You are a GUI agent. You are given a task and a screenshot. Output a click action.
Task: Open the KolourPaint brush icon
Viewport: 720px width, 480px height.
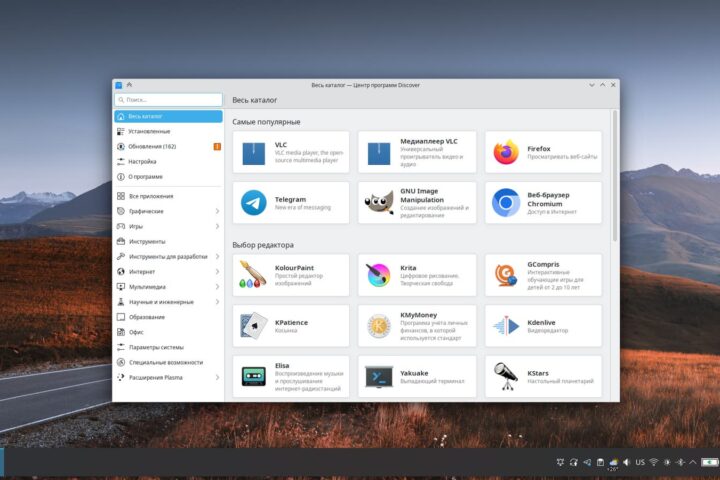(253, 274)
